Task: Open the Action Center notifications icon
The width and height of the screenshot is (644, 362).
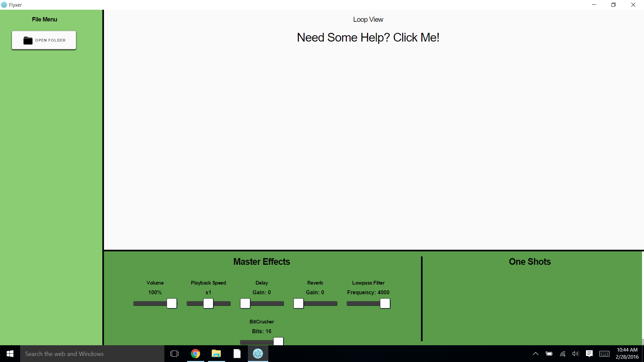Action: coord(589,354)
